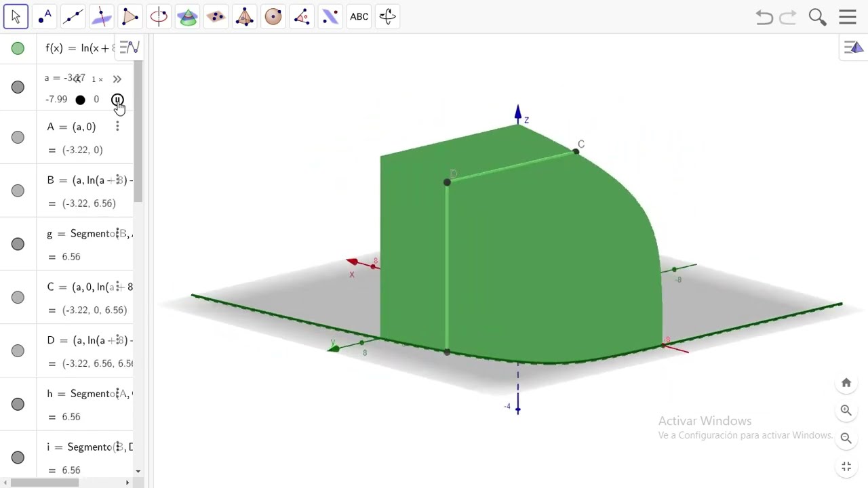
Task: Click the z-axis label in 3D view
Action: 526,120
